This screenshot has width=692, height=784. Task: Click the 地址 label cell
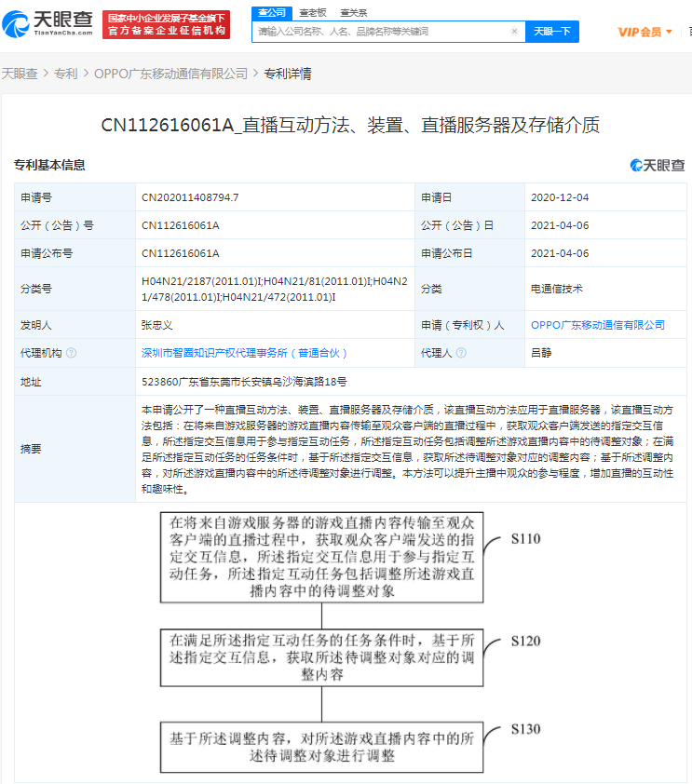click(x=75, y=382)
